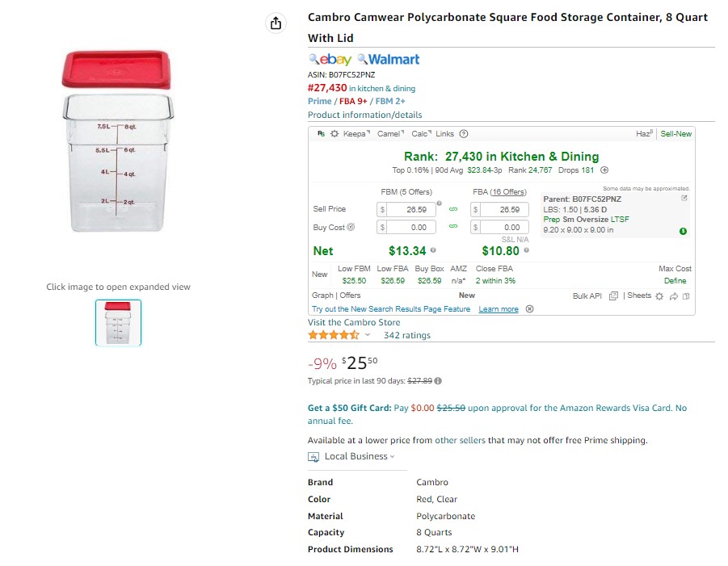Expand rank stats with plus icon
728x566 pixels.
[604, 170]
